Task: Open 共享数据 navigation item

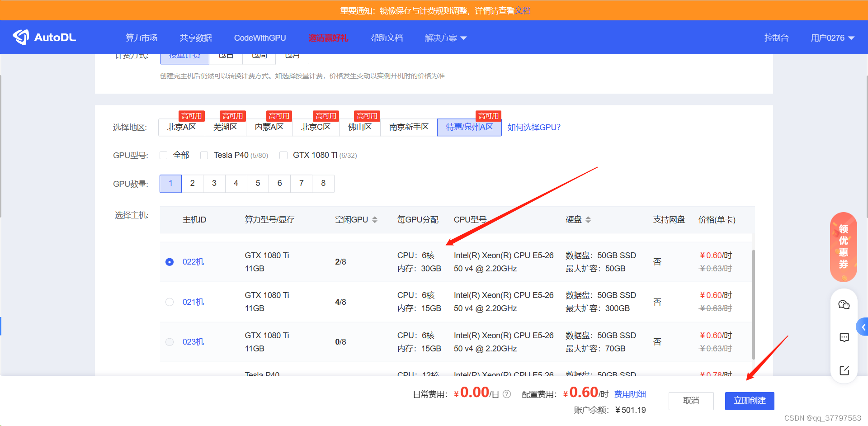Action: [196, 38]
